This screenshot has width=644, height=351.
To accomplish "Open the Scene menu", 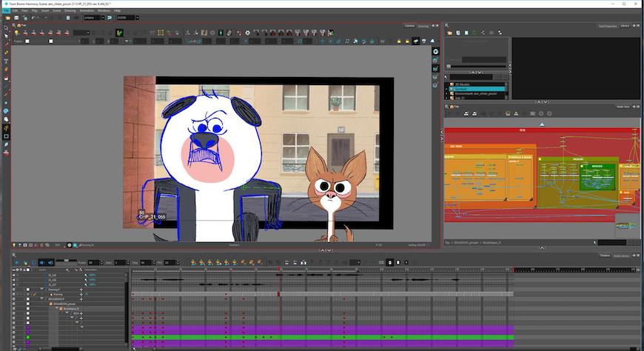I will coord(57,10).
